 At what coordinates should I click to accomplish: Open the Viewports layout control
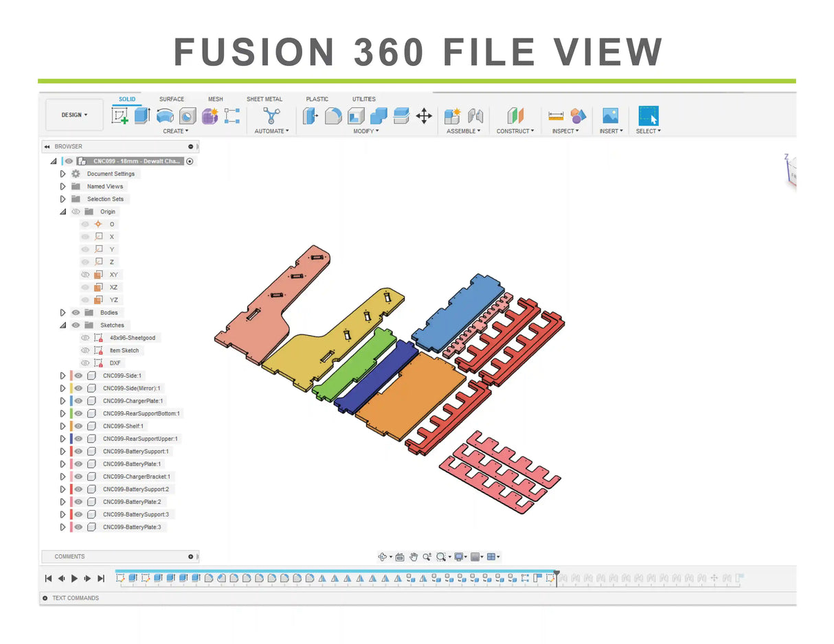click(x=492, y=557)
